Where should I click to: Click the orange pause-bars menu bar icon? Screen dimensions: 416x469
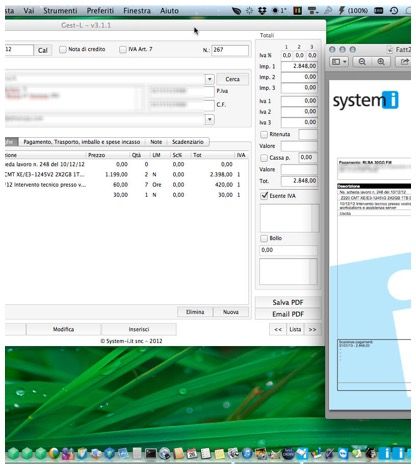pos(297,11)
